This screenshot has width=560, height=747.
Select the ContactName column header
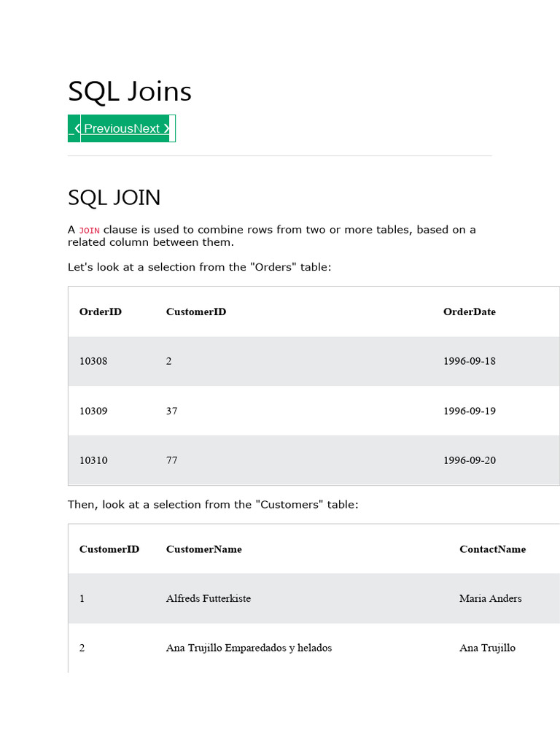click(492, 549)
